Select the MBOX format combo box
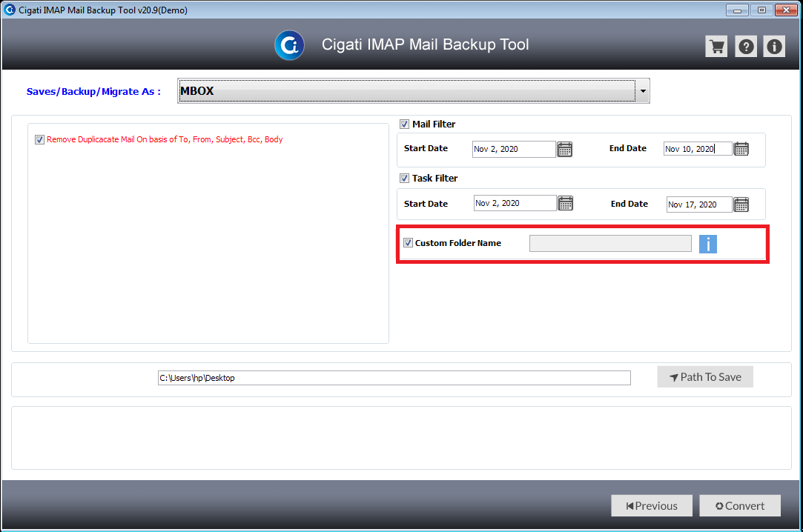The height and width of the screenshot is (532, 803). tap(413, 91)
